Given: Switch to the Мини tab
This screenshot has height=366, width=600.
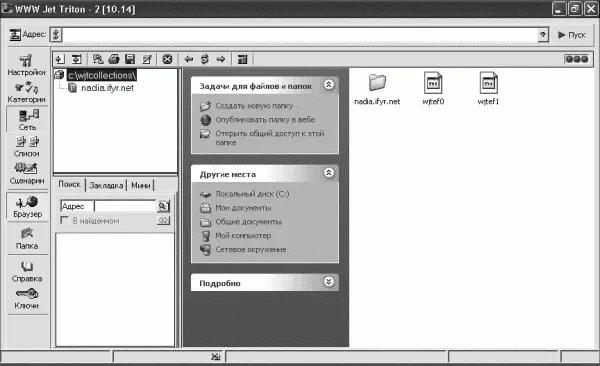Looking at the screenshot, I should pos(140,185).
